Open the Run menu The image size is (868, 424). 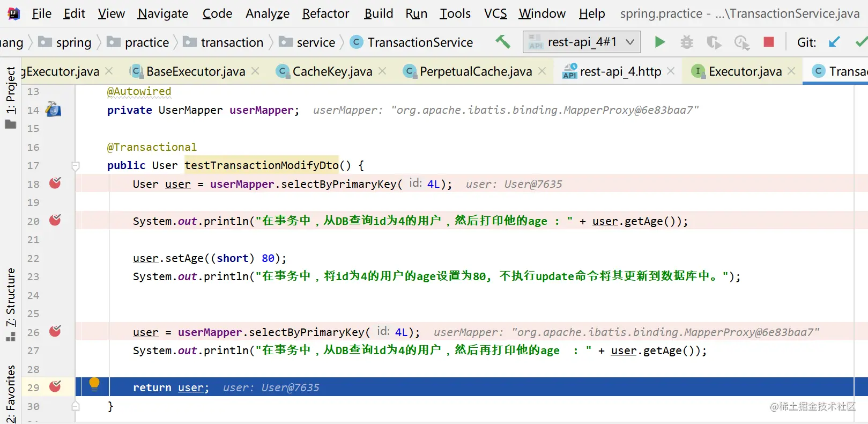coord(416,13)
